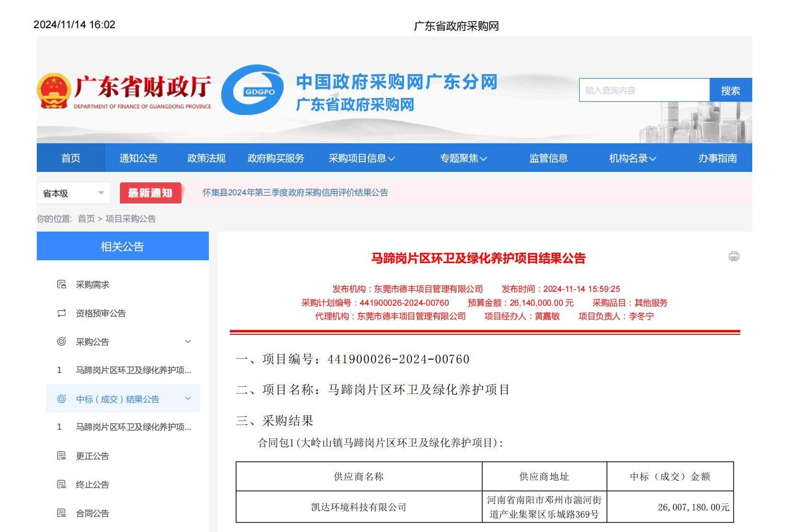Click the supplier address cell 河南省南阳市
The height and width of the screenshot is (532, 790).
tap(544, 507)
